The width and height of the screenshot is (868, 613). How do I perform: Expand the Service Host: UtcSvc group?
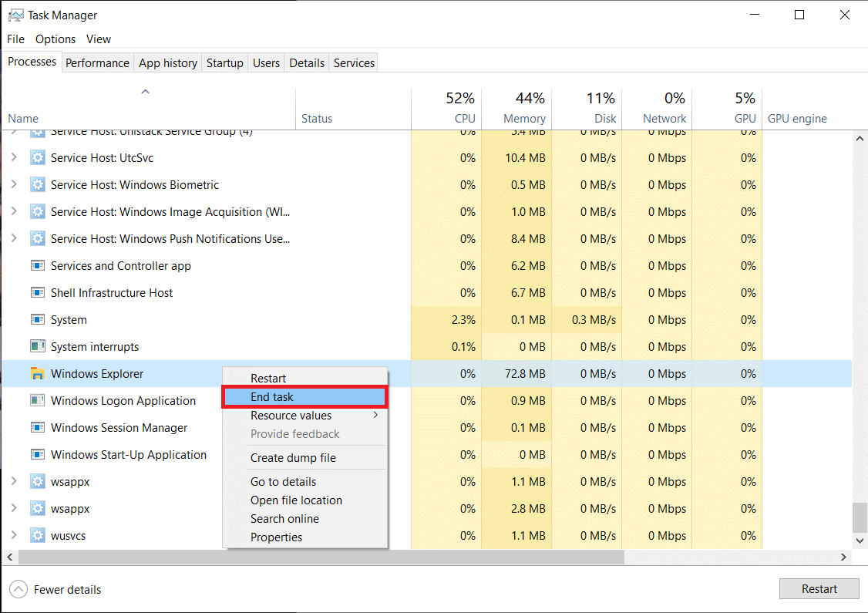(14, 157)
